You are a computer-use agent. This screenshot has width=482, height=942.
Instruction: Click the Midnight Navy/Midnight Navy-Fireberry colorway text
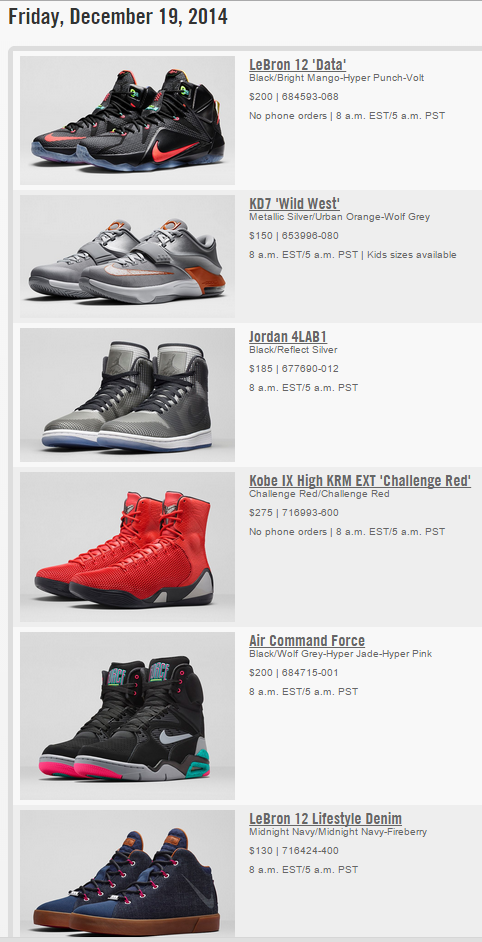(x=338, y=832)
